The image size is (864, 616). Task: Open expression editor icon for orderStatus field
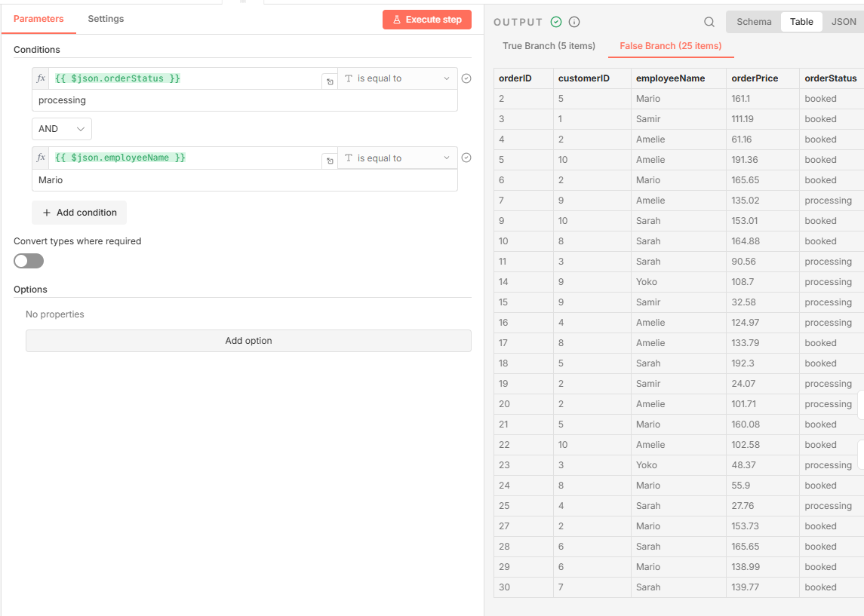coord(329,81)
